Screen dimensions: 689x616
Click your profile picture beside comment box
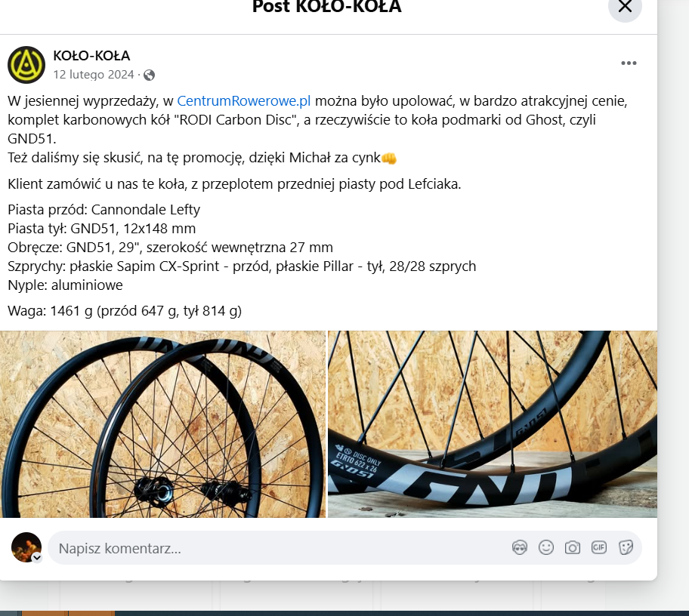(x=26, y=547)
